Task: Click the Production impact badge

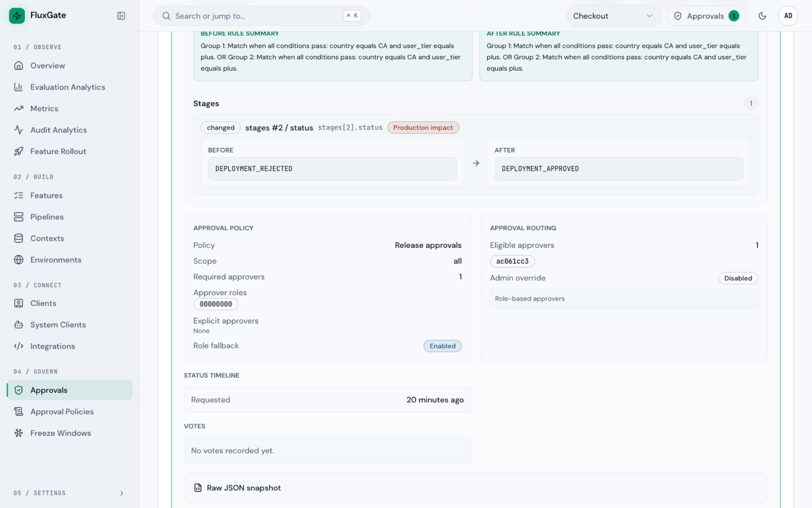Action: click(x=423, y=128)
